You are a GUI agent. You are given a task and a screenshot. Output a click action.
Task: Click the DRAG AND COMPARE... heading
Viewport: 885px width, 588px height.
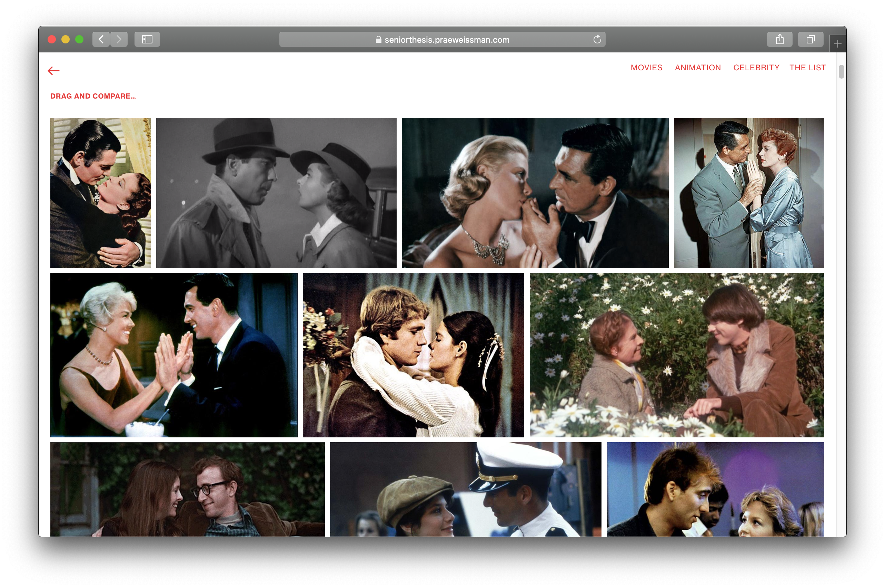pos(93,97)
